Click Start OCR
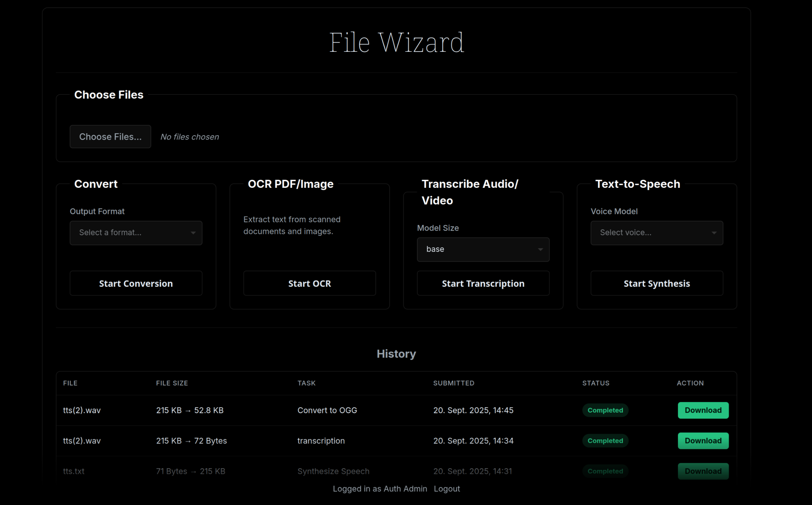 tap(309, 283)
